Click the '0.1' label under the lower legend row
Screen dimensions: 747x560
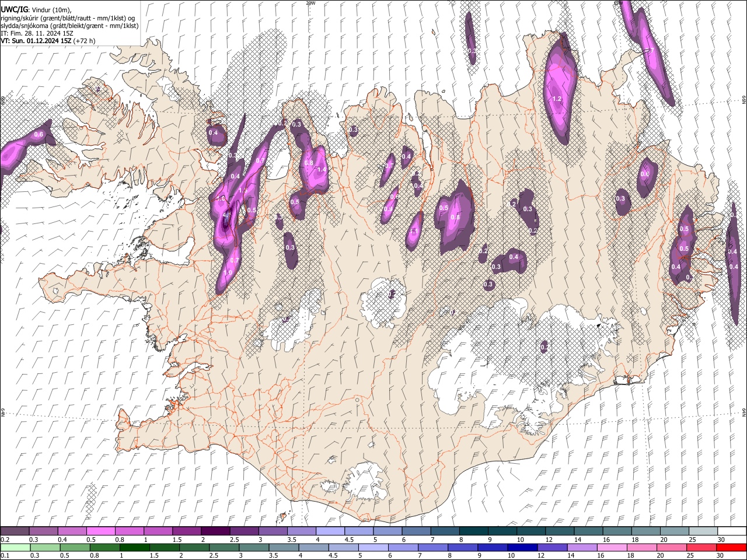tap(5, 556)
